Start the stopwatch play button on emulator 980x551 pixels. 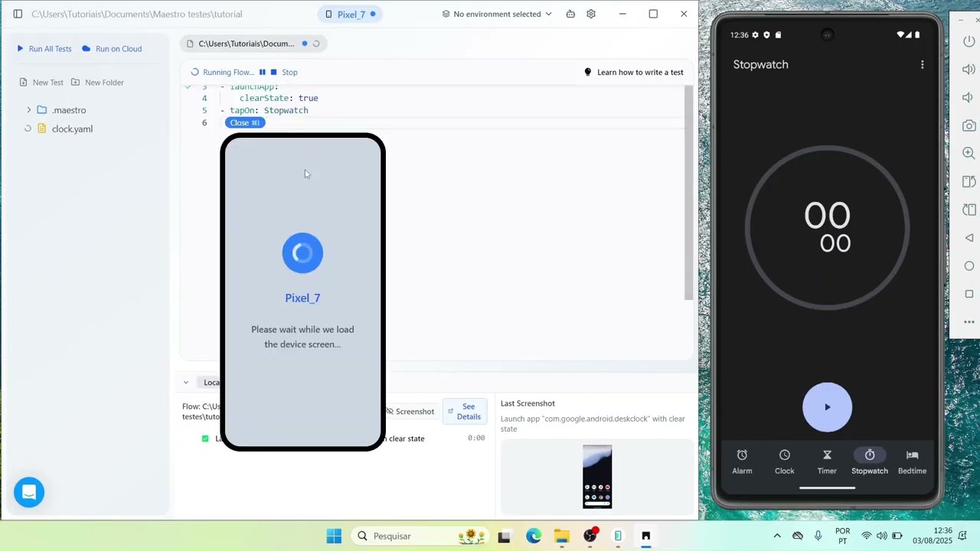tap(827, 407)
